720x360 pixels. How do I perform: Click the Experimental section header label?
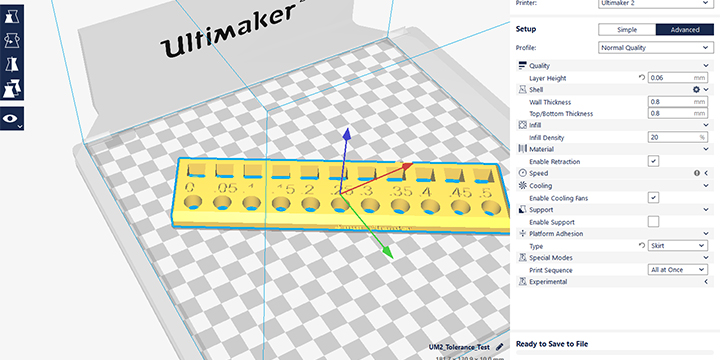548,282
